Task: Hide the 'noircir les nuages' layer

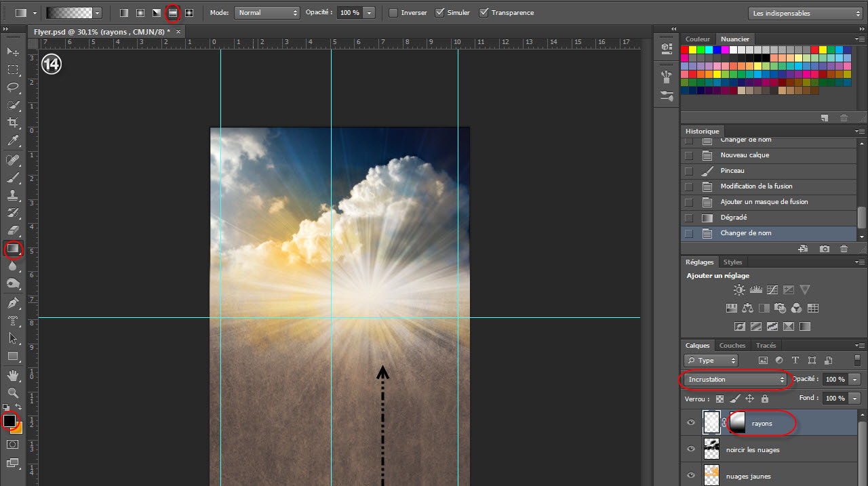Action: [x=691, y=449]
